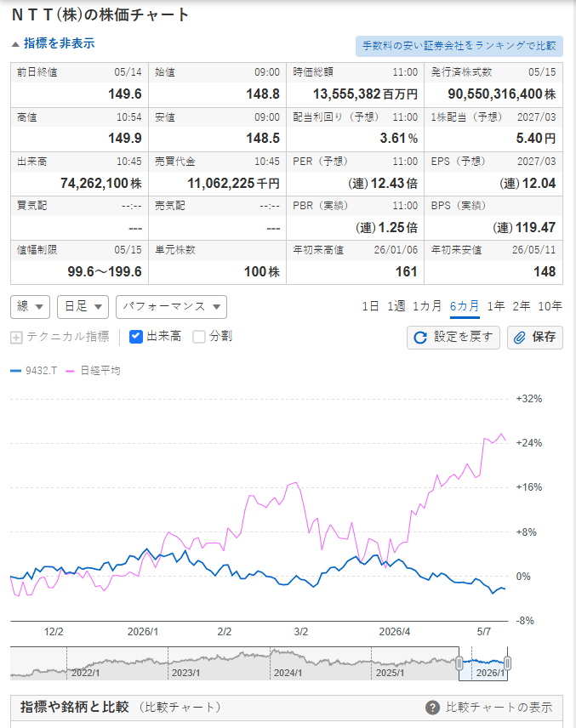Click the 指標や銘柄と比較 heading
Viewport: 576px width, 728px height.
coord(74,707)
